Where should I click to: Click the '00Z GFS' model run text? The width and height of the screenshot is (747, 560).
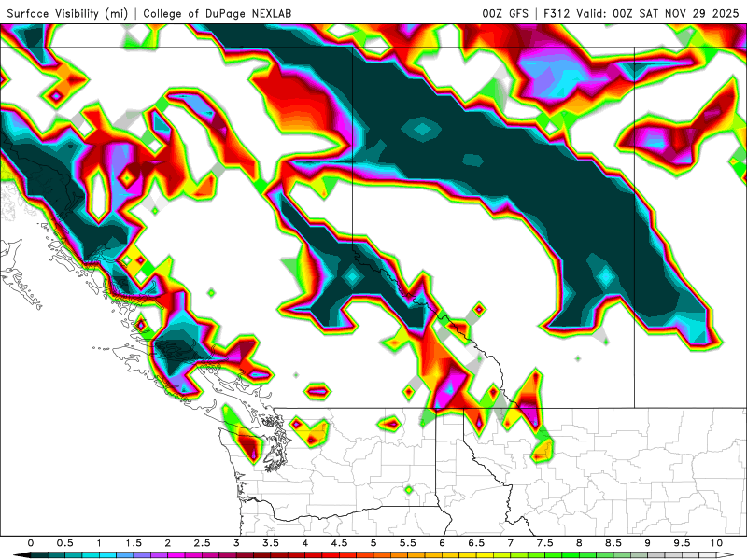click(x=505, y=13)
